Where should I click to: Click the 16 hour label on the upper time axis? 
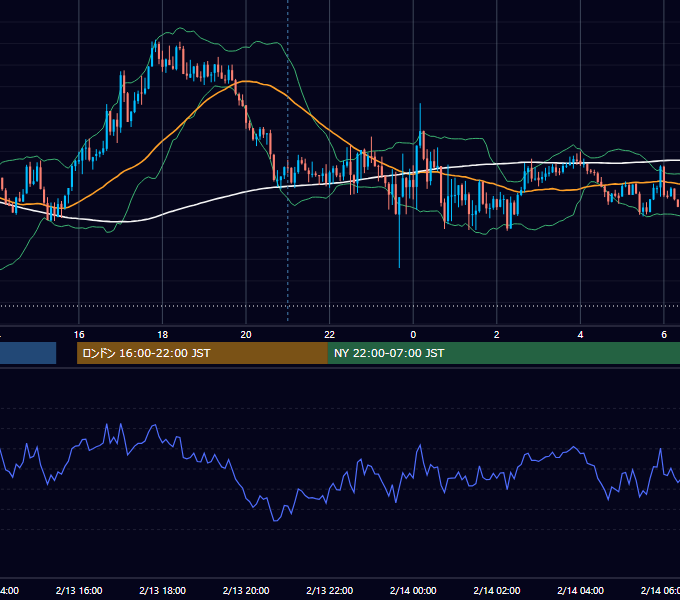click(x=79, y=335)
